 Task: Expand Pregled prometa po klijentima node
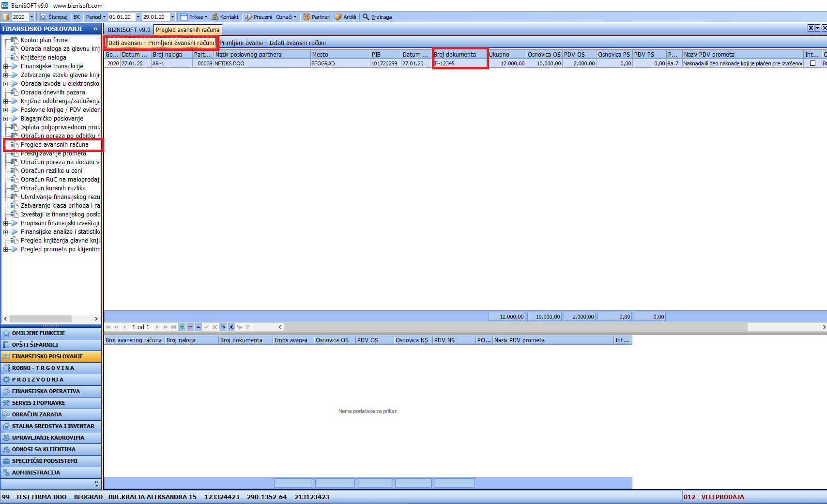tap(5, 249)
